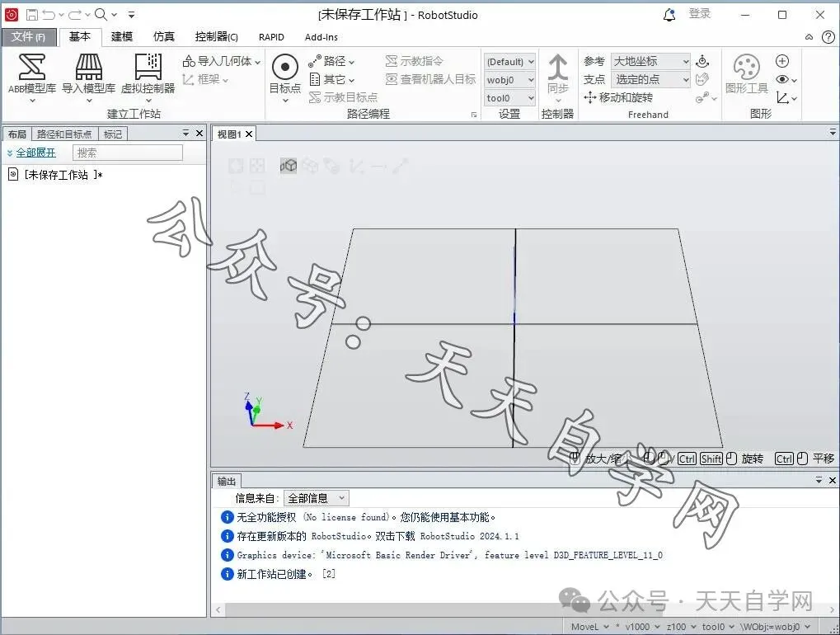
Task: Open the notification bell
Action: (669, 15)
